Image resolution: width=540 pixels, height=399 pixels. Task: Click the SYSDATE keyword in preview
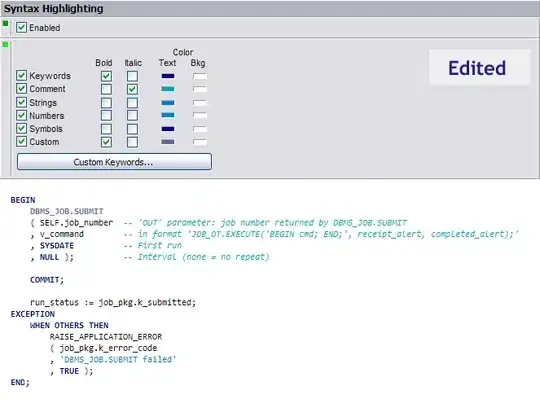[x=56, y=245]
